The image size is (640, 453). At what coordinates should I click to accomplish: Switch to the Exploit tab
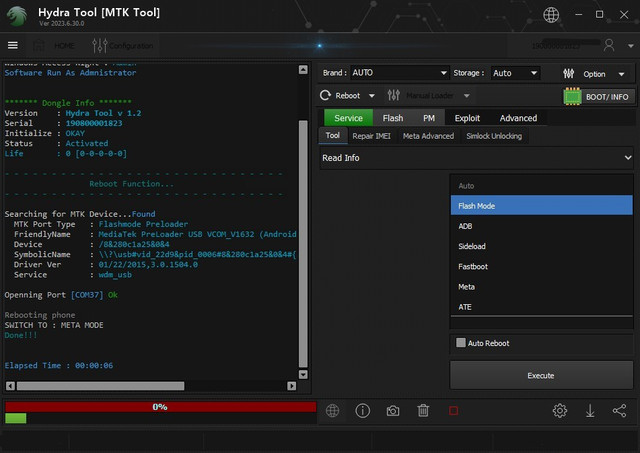coord(467,118)
